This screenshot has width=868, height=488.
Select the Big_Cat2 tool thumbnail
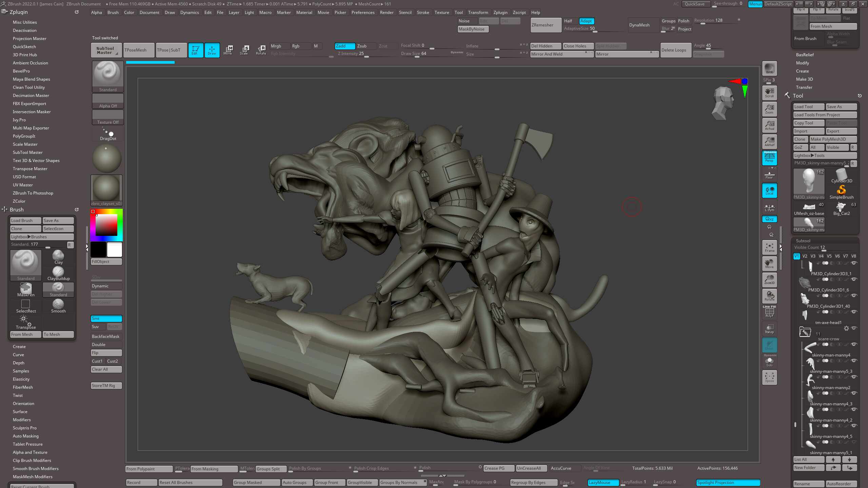click(841, 208)
